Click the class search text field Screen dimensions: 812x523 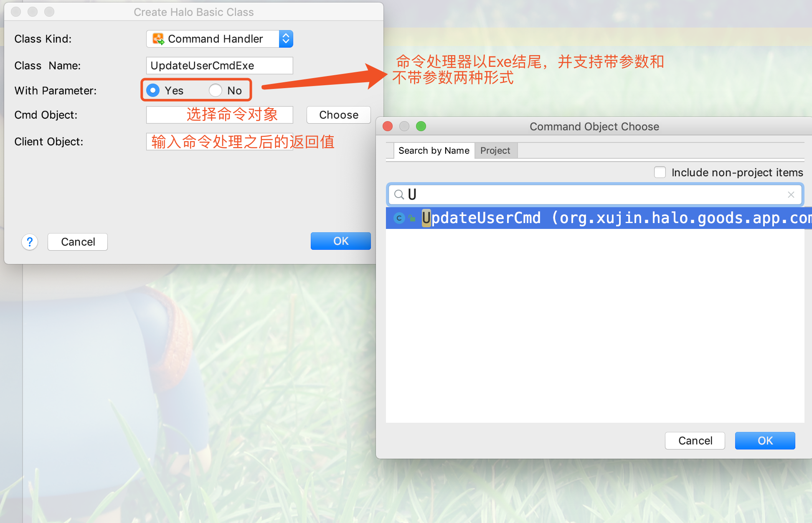[x=595, y=195]
